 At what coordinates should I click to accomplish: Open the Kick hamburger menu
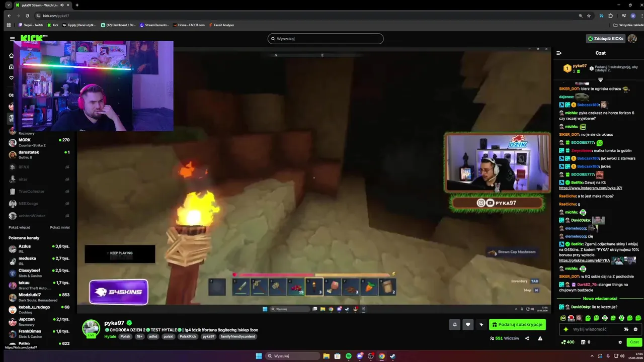click(12, 39)
